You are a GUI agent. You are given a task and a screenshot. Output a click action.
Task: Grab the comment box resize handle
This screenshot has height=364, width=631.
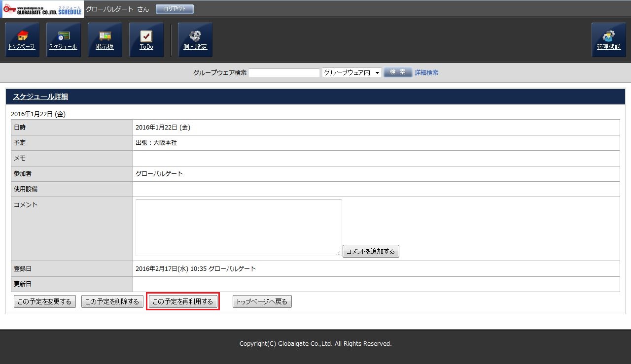[339, 253]
